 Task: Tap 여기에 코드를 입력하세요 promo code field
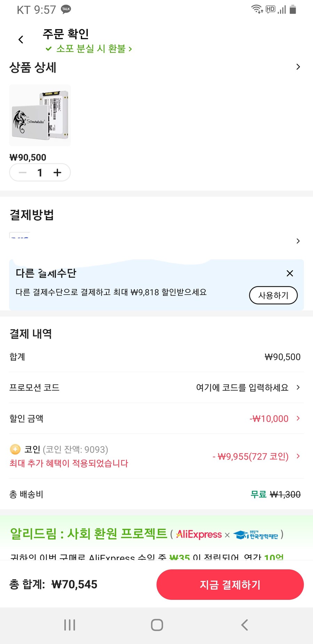(x=242, y=387)
